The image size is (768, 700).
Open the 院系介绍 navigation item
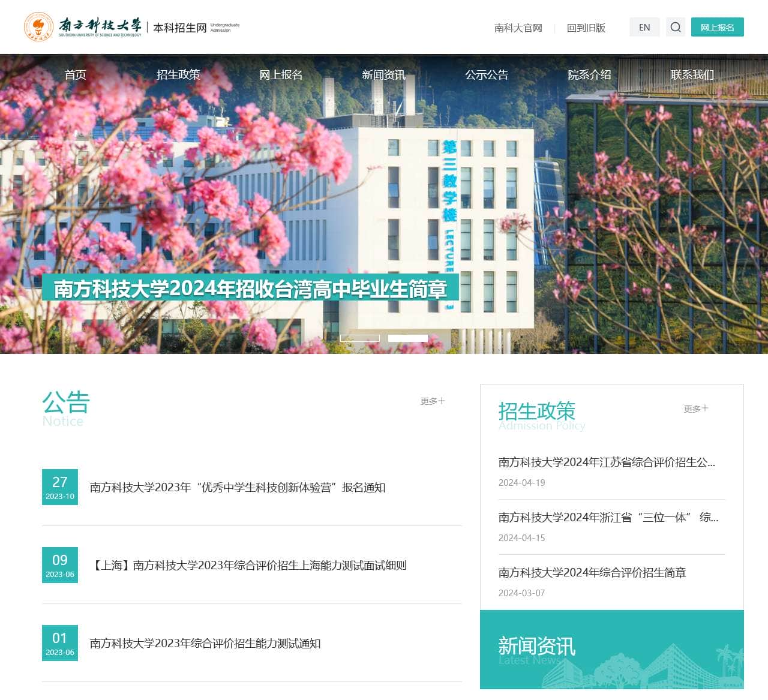click(x=589, y=75)
